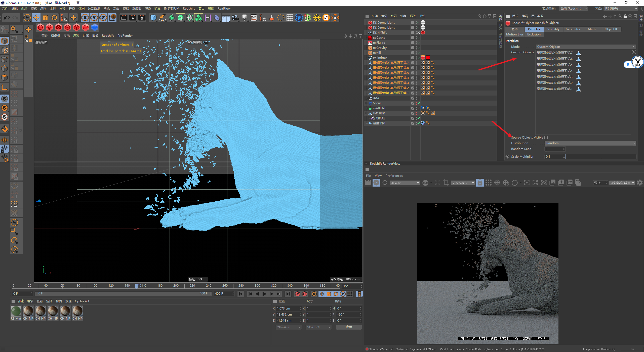Open the INSYDIUM menu
This screenshot has height=352, width=644.
171,9
